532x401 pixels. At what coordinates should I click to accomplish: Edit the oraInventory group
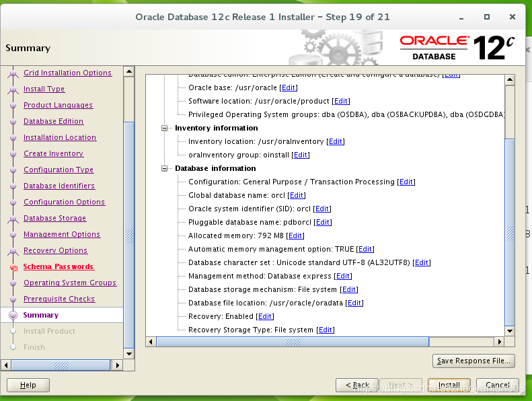click(x=300, y=155)
